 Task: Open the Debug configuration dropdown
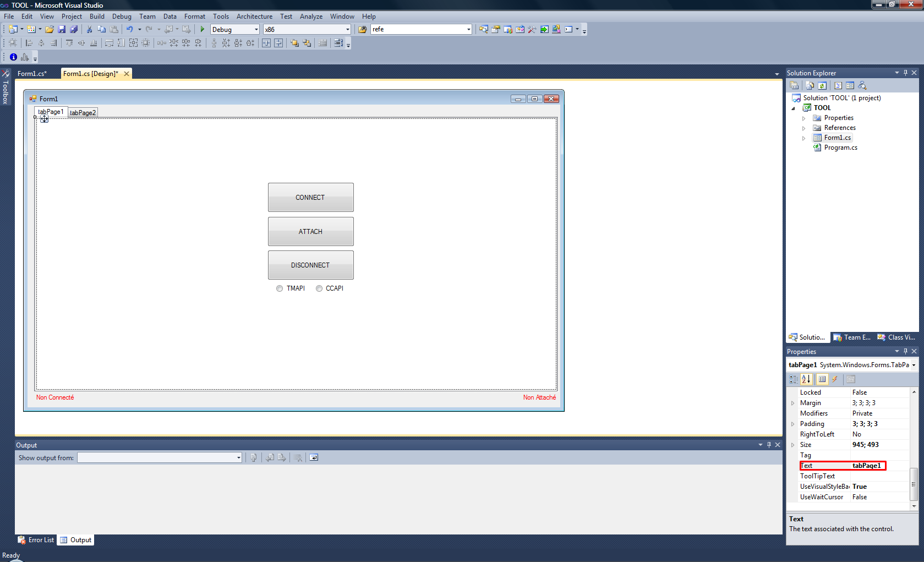pyautogui.click(x=256, y=29)
